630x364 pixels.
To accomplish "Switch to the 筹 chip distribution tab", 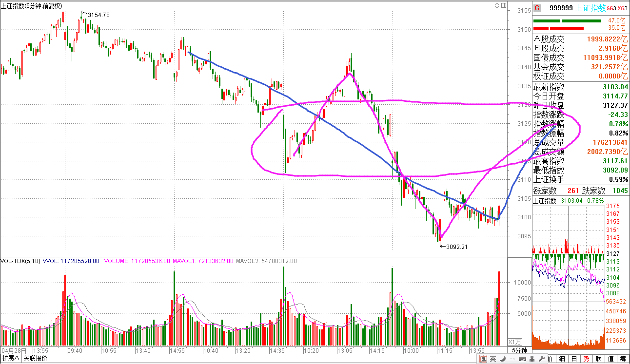I will click(623, 359).
